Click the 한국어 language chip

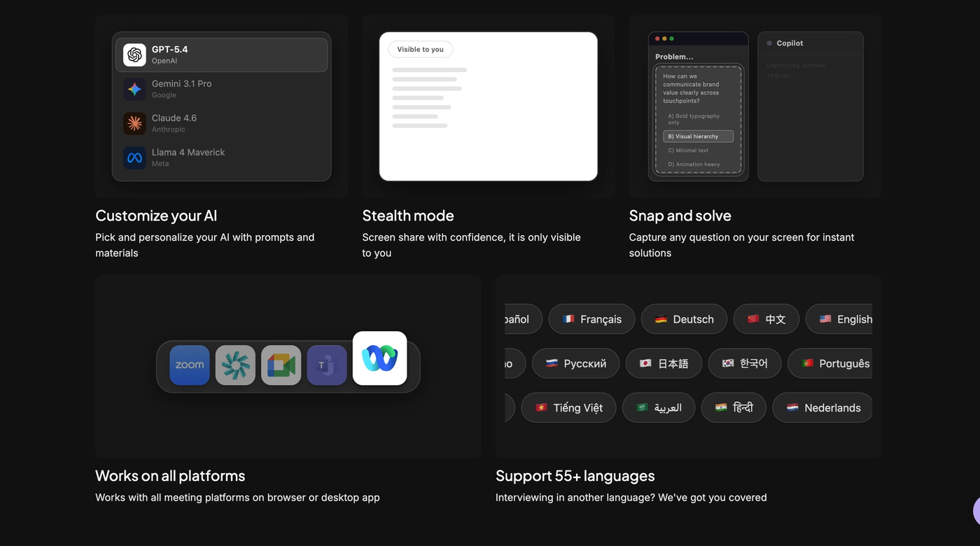(745, 363)
